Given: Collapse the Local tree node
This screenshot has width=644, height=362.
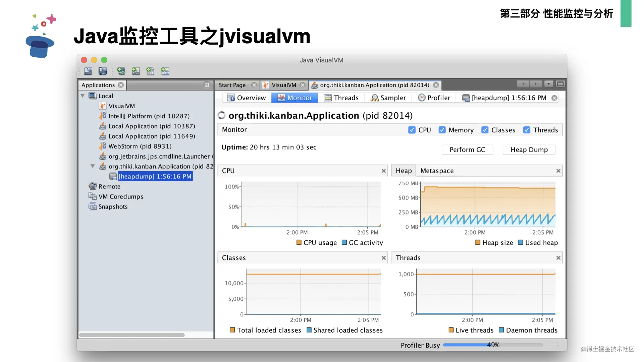Looking at the screenshot, I should tap(83, 96).
